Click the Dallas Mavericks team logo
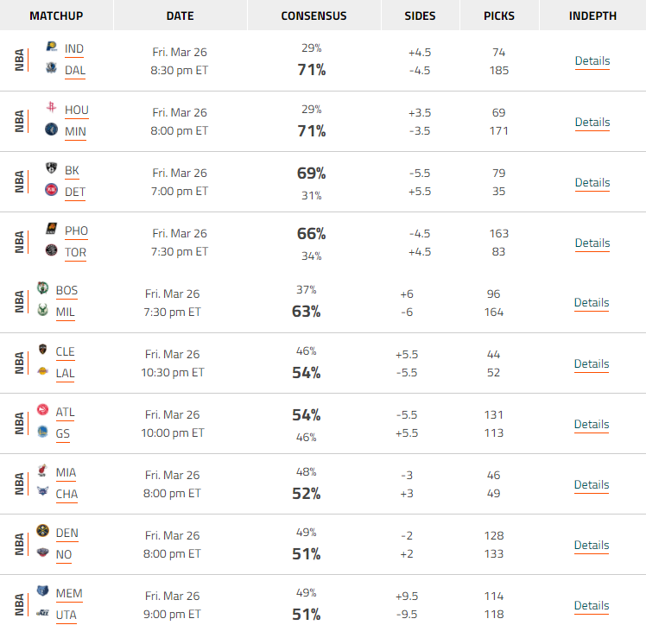 pos(52,68)
